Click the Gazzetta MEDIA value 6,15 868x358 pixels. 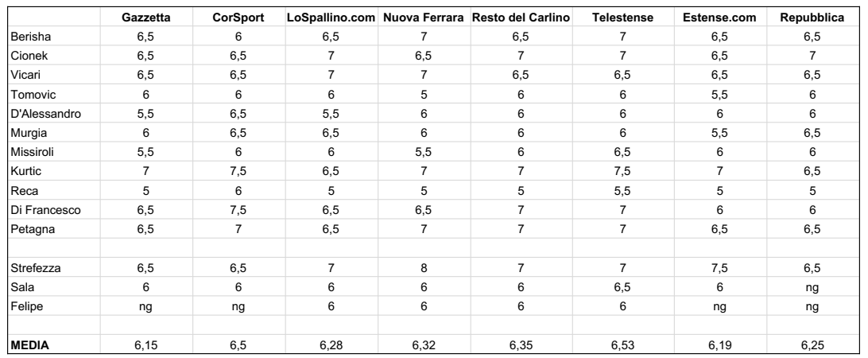point(146,345)
